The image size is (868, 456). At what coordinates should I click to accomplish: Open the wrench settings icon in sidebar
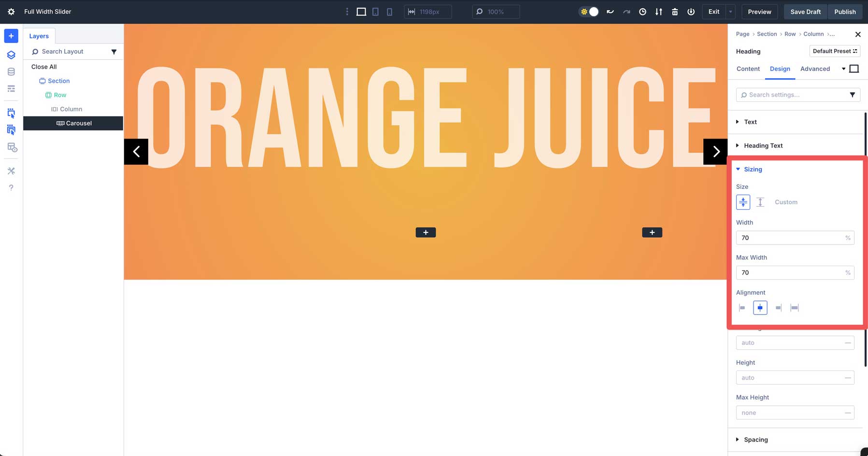click(x=11, y=171)
